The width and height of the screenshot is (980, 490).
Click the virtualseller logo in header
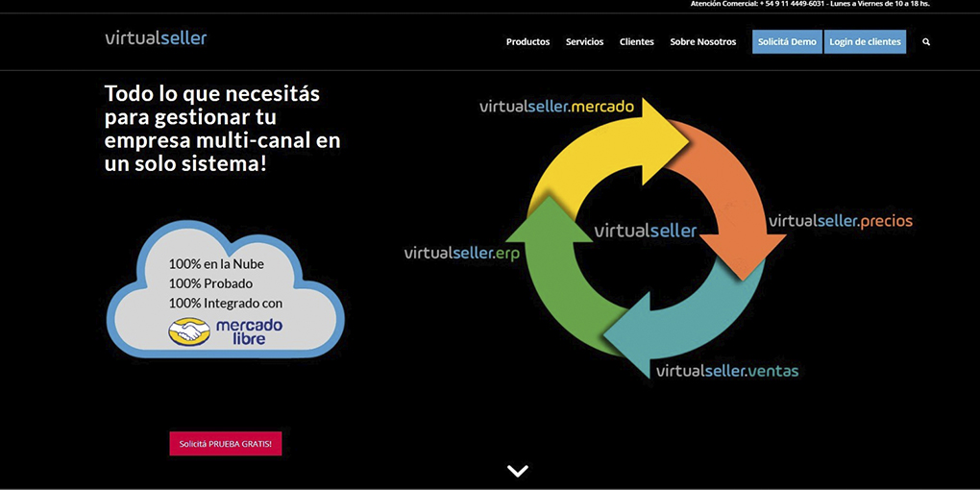click(x=156, y=37)
